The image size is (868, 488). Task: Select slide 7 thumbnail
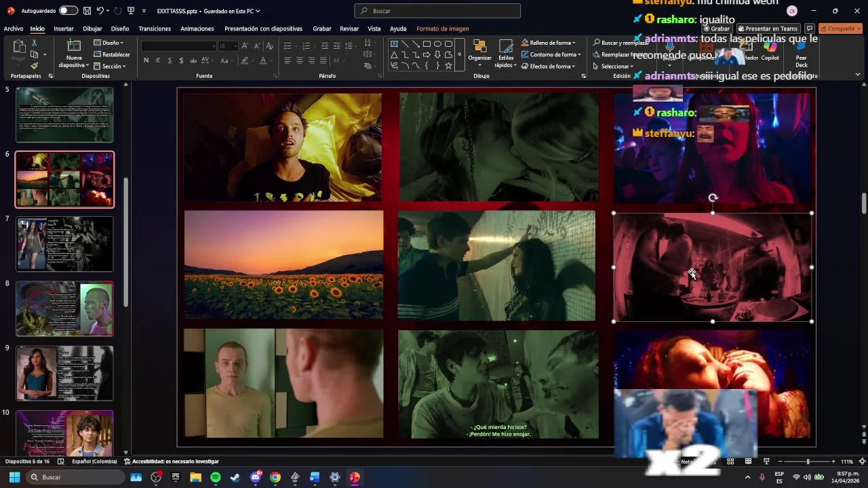64,244
